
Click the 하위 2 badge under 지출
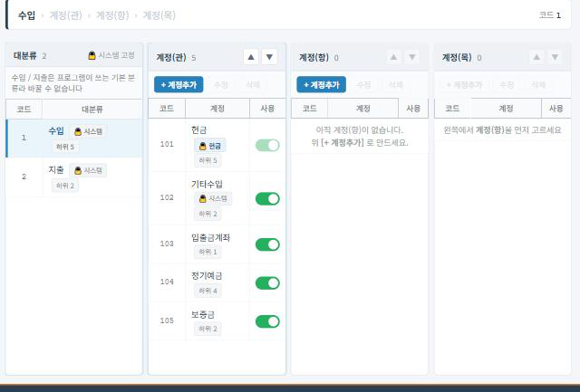click(x=65, y=186)
